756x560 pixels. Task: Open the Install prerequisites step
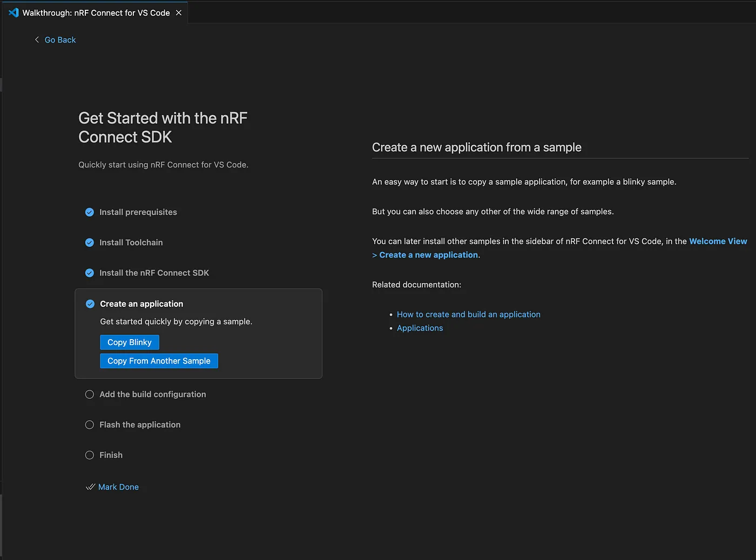click(x=138, y=212)
